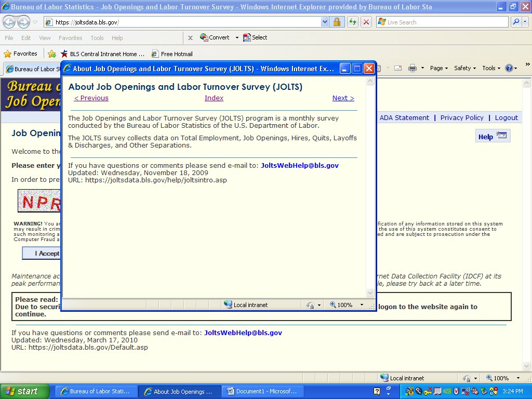Click the Index link in help popup
The height and width of the screenshot is (399, 532).
click(214, 98)
